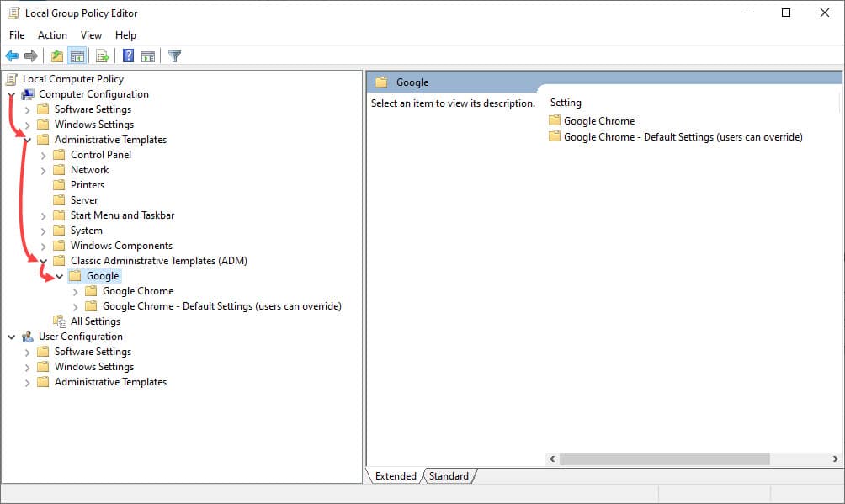Open Help via the question mark icon

[x=128, y=56]
